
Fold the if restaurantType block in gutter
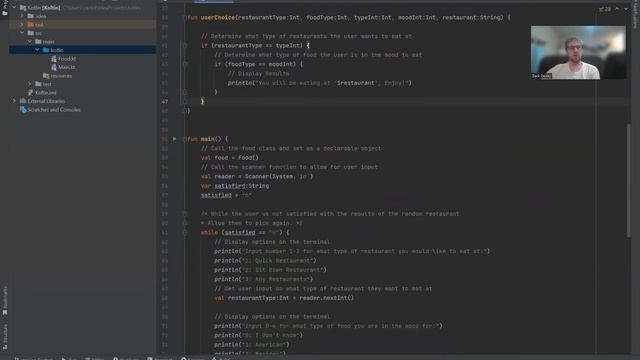click(x=184, y=45)
